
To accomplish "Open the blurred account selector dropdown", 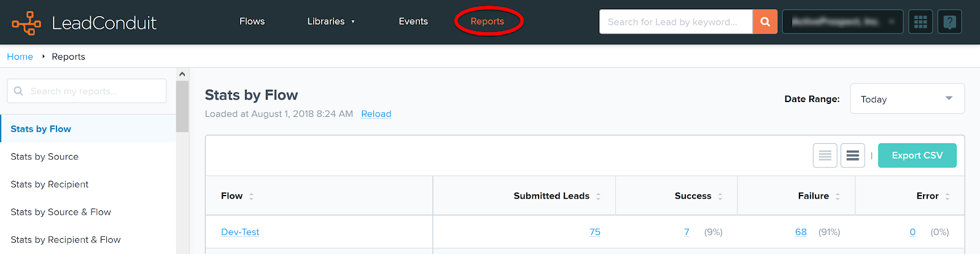I will tap(842, 22).
